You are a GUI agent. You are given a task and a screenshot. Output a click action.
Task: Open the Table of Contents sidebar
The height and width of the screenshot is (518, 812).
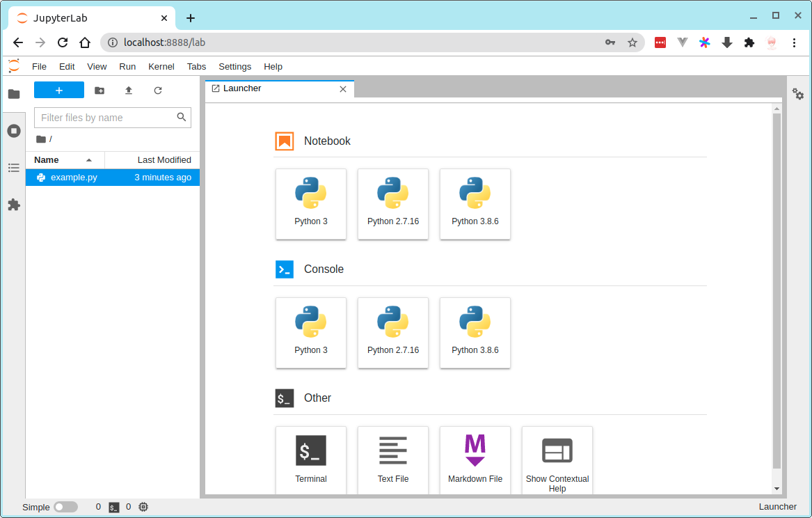14,168
